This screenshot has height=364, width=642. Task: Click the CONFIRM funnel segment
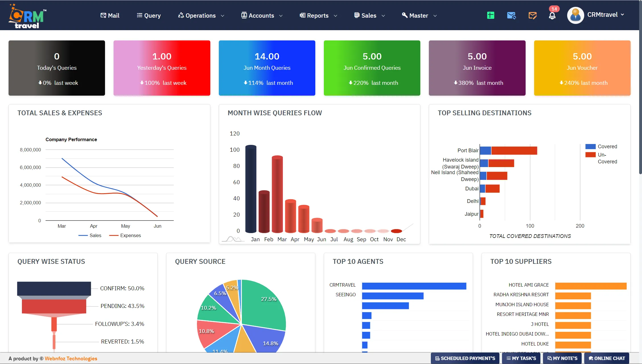tap(54, 289)
